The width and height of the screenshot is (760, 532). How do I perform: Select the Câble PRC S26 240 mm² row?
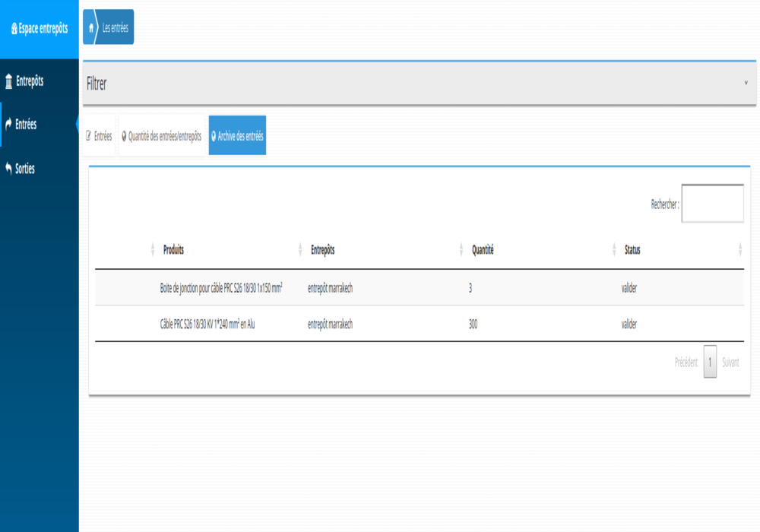coord(207,324)
